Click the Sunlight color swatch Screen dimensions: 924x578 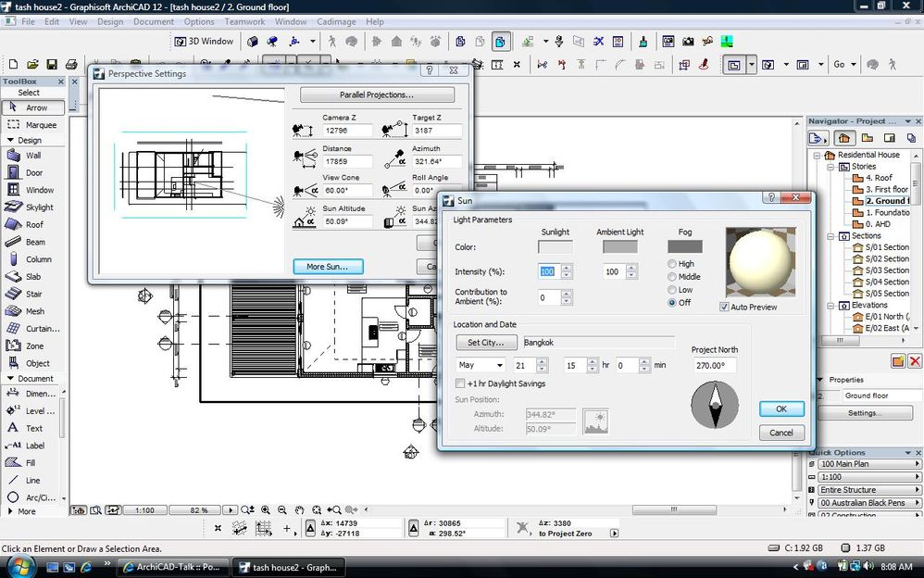tap(555, 247)
